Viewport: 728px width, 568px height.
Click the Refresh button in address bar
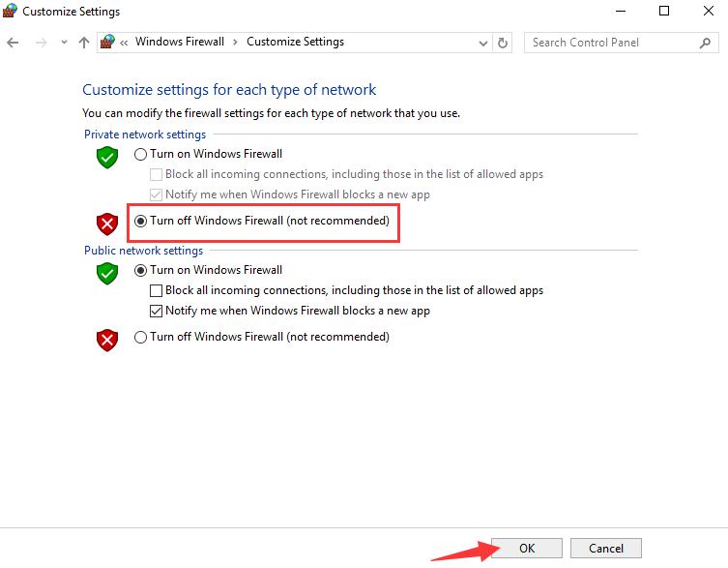503,43
